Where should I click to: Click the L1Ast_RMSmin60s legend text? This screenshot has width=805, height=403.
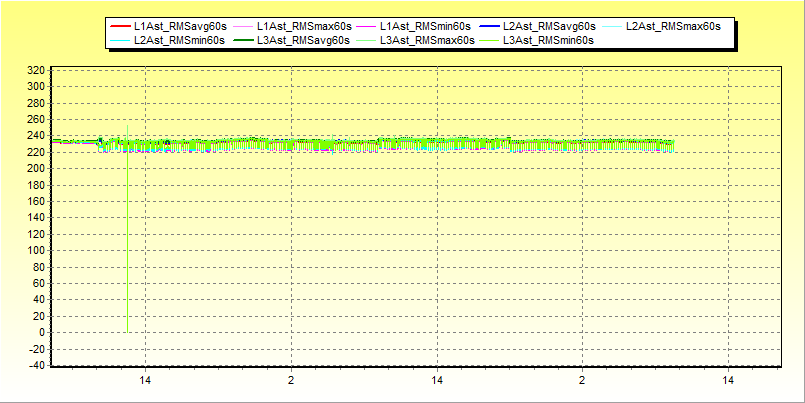coord(426,26)
